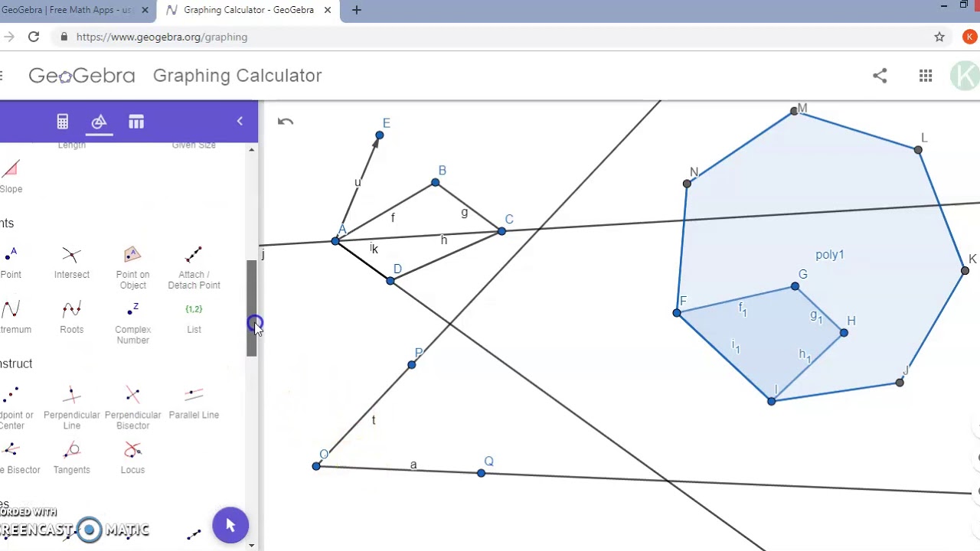Bookmark this page with the star
This screenshot has height=551, width=980.
(939, 37)
